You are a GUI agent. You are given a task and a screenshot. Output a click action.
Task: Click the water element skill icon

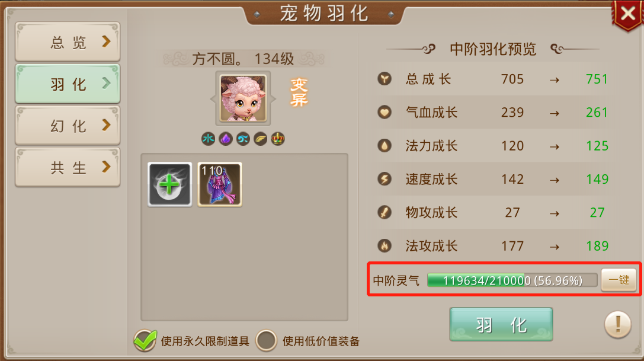pos(208,139)
